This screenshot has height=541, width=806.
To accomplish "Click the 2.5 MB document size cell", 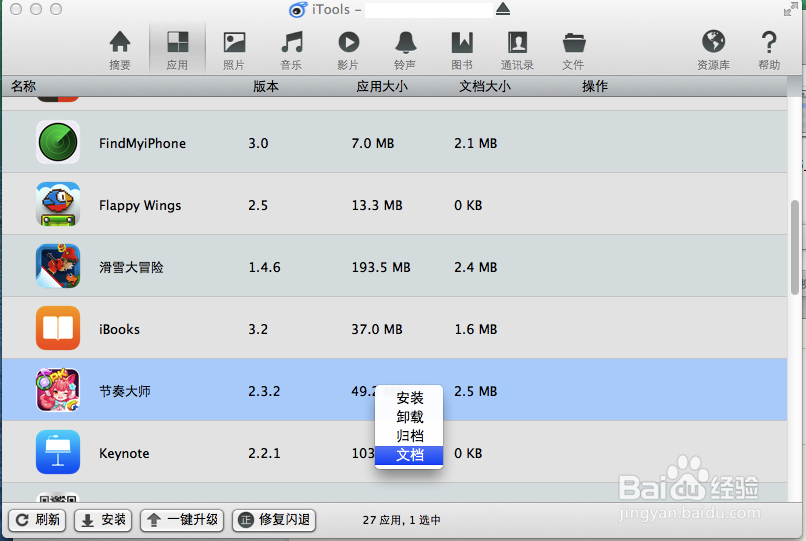I will pyautogui.click(x=475, y=391).
